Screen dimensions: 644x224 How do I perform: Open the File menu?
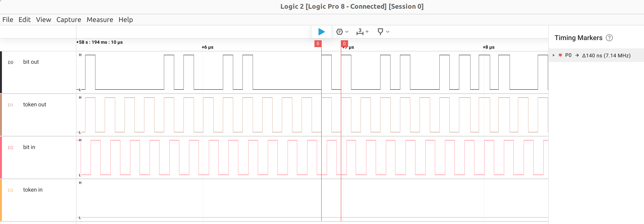pos(8,20)
